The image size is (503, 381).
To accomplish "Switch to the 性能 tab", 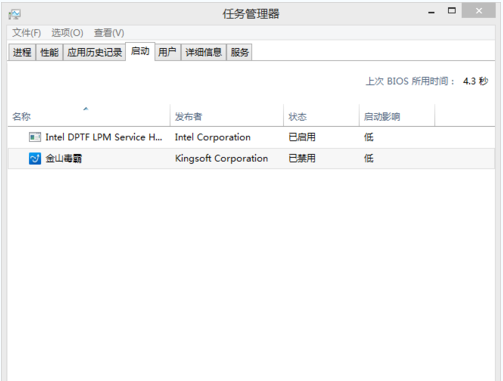I will [x=49, y=52].
